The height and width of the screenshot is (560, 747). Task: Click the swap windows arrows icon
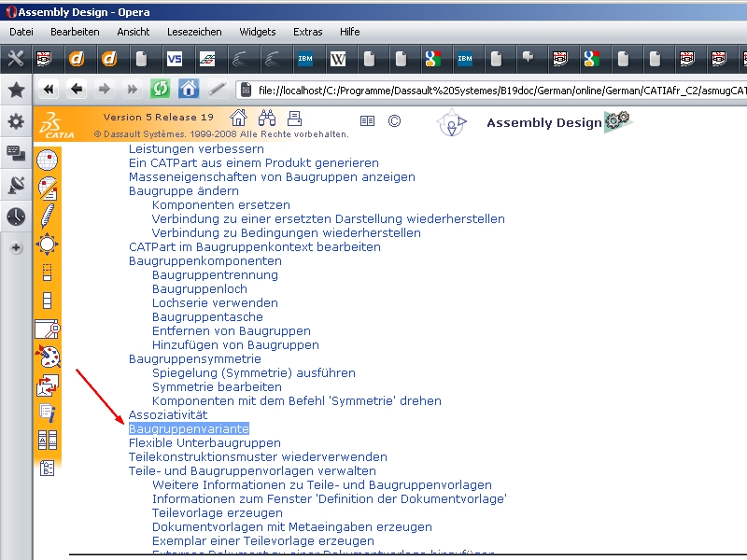pyautogui.click(x=48, y=385)
